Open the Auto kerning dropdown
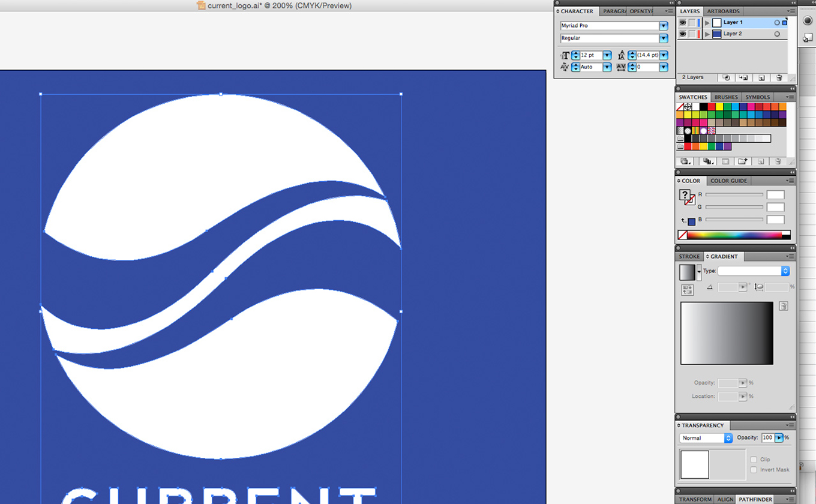Screen dimensions: 816x504 (607, 67)
